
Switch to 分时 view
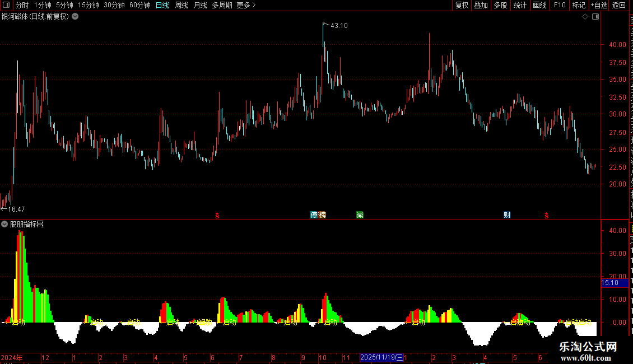coord(22,5)
